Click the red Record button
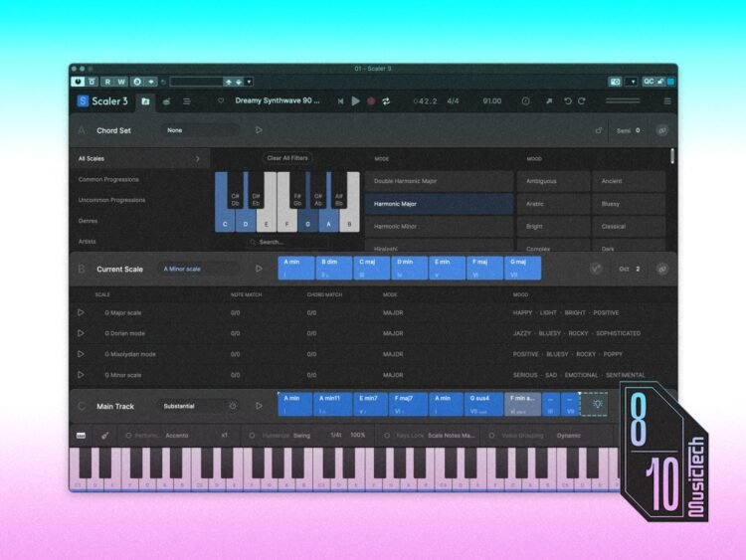The height and width of the screenshot is (560, 746). click(371, 101)
